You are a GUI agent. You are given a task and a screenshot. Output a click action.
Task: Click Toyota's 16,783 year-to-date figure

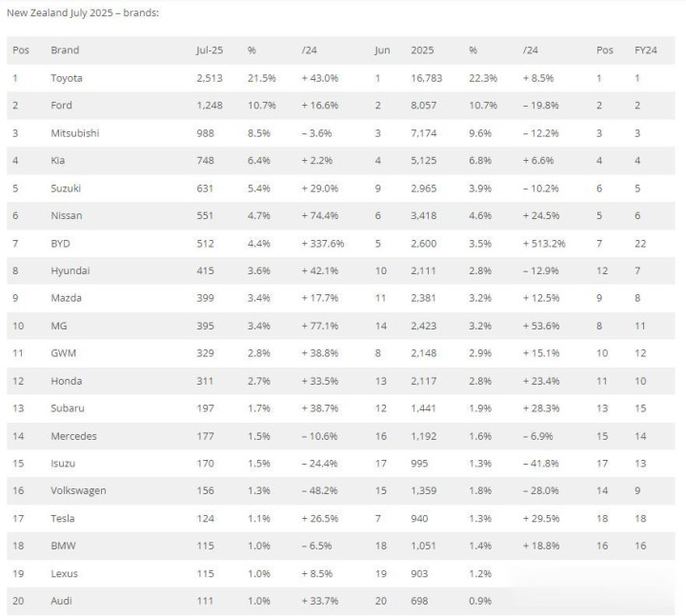(426, 78)
